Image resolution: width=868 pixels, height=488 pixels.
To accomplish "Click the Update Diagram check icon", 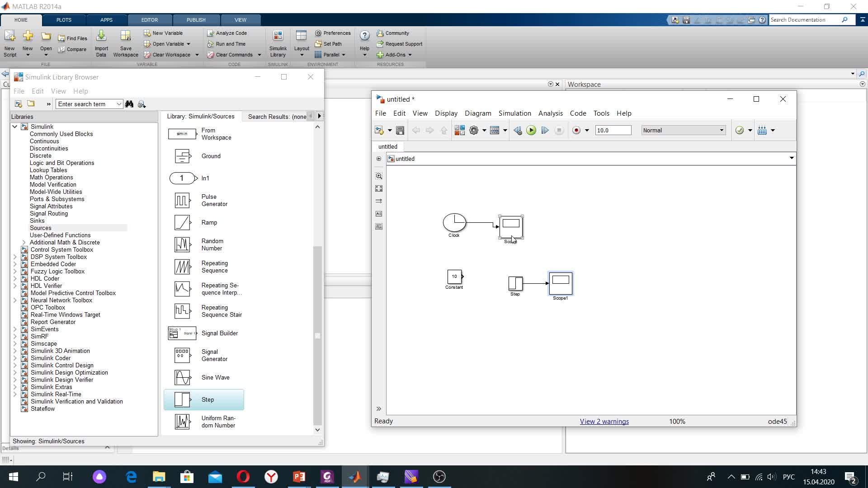I will 740,130.
